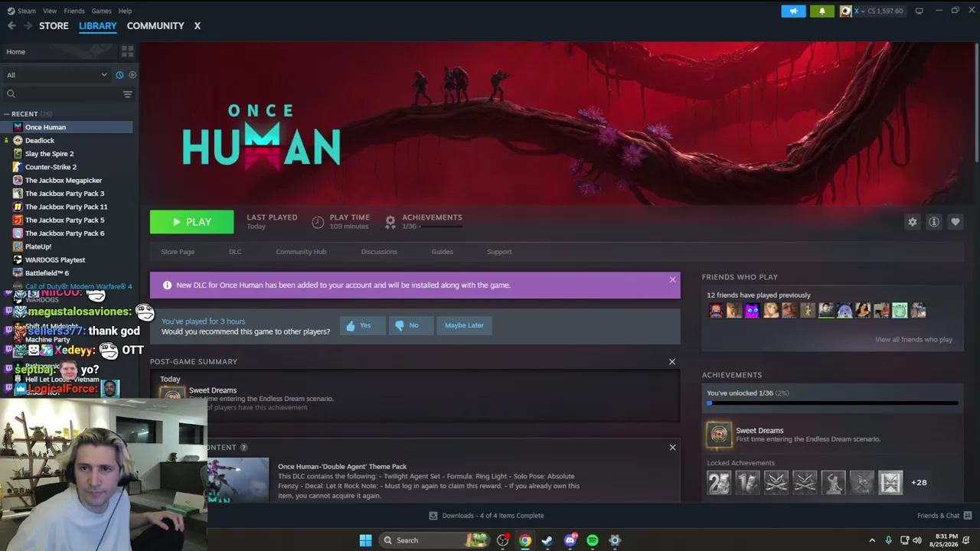Open the account name dropdown arrow

coord(862,11)
